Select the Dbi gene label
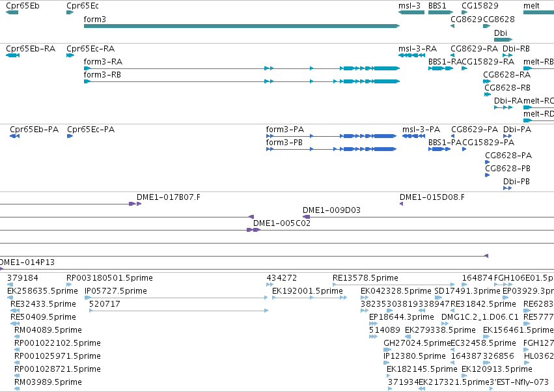Viewport: 554px width, 392px height. [501, 33]
